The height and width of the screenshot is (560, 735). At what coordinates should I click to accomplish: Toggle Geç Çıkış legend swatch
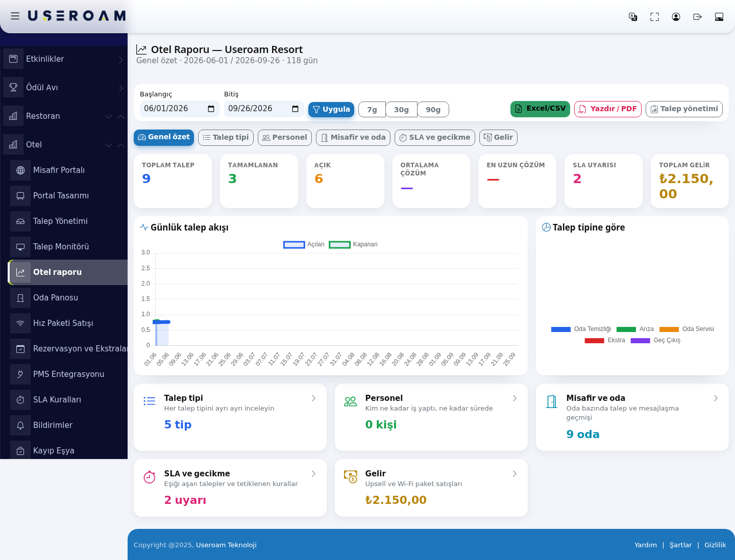640,341
